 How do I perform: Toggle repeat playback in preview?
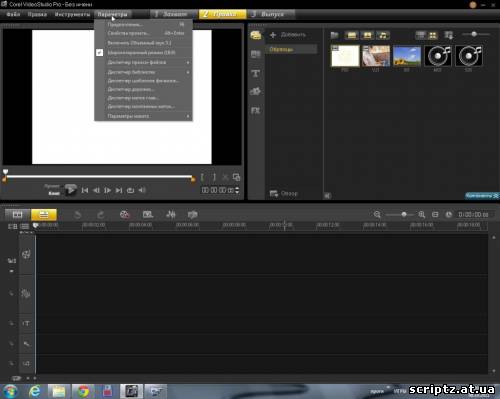pos(130,190)
